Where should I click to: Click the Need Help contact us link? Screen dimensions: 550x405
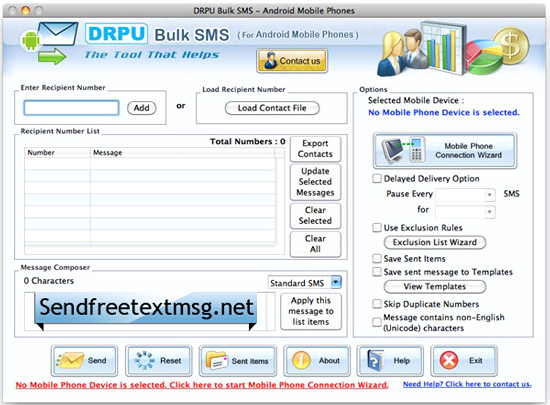[x=467, y=384]
